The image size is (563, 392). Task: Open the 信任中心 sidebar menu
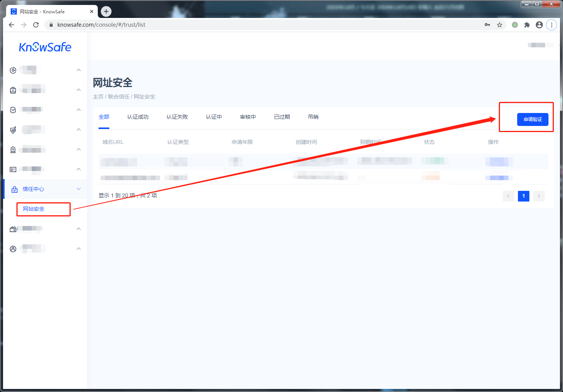45,189
